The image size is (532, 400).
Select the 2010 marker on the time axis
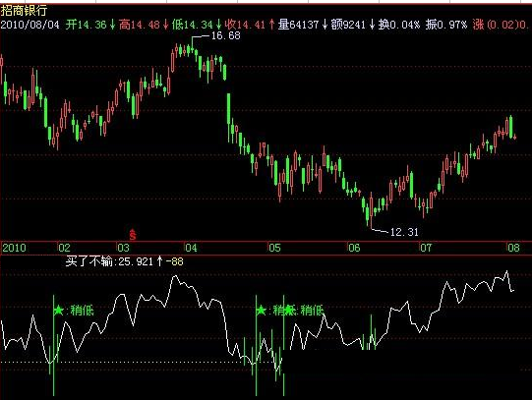click(x=14, y=248)
